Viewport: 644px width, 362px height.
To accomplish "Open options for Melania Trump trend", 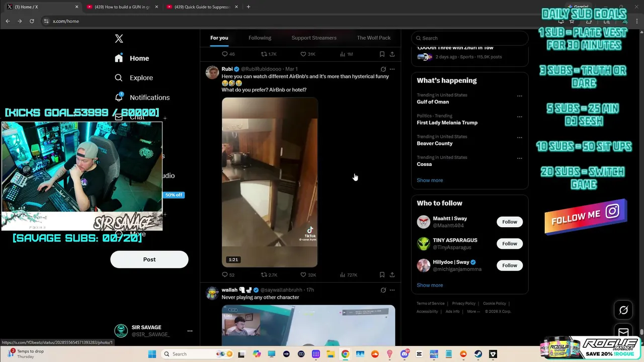I will pyautogui.click(x=520, y=117).
